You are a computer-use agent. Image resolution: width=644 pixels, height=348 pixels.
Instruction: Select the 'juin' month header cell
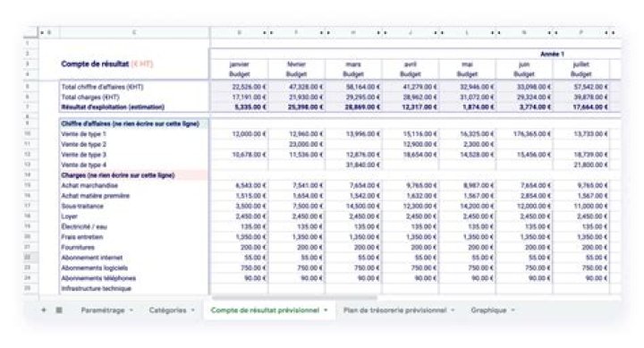click(524, 64)
